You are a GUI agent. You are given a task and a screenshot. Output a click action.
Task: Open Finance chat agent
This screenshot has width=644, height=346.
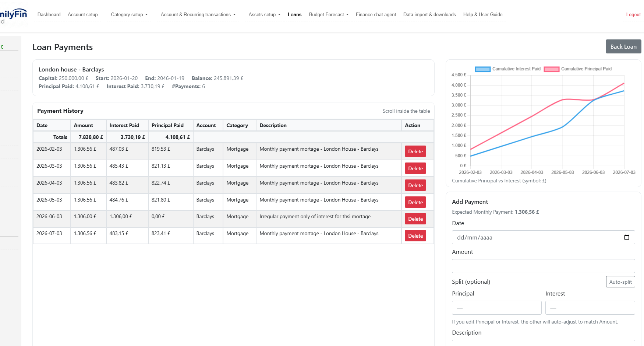[376, 15]
